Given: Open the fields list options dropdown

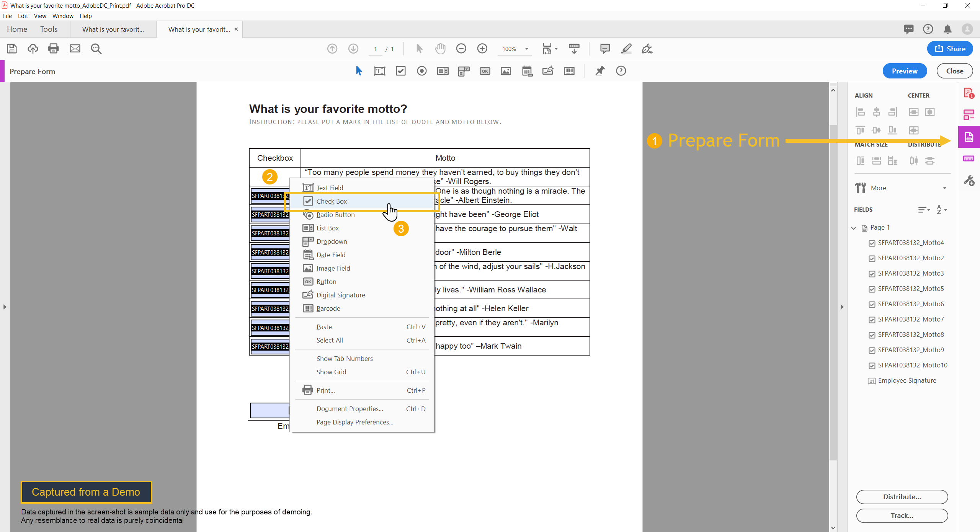Looking at the screenshot, I should pyautogui.click(x=924, y=209).
